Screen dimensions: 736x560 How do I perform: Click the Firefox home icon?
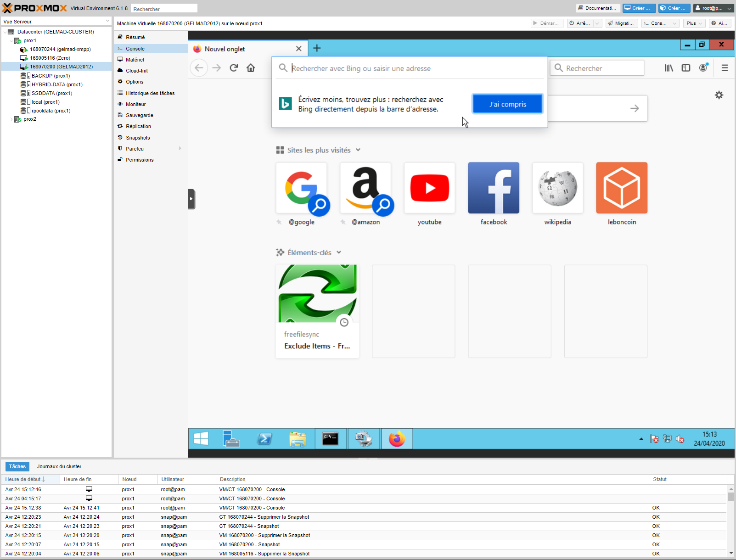click(x=251, y=68)
